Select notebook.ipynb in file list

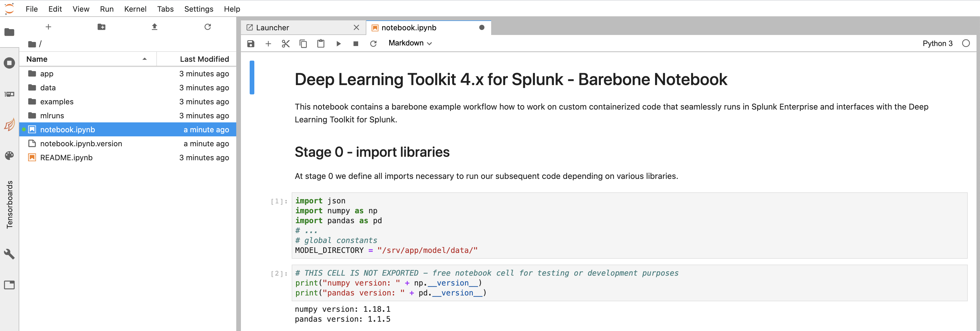coord(128,130)
